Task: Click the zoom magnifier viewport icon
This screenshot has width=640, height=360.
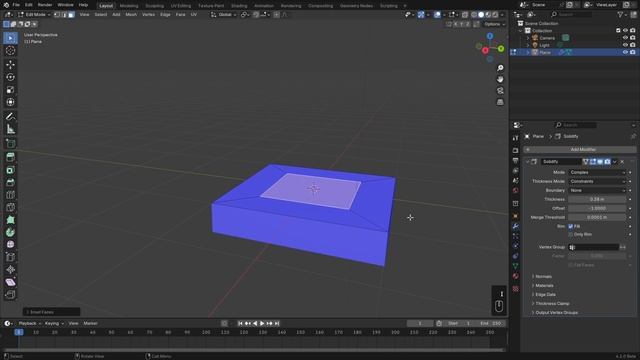Action: [x=500, y=68]
